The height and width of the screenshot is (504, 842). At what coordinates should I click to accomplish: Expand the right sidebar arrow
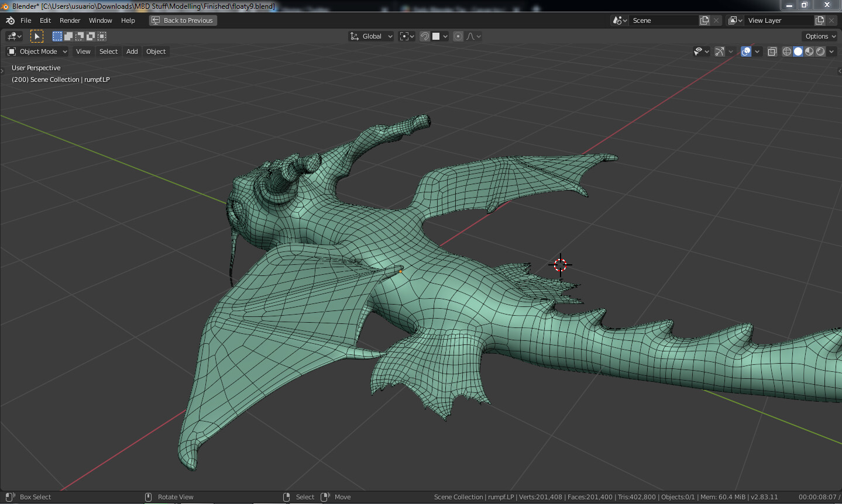(840, 71)
